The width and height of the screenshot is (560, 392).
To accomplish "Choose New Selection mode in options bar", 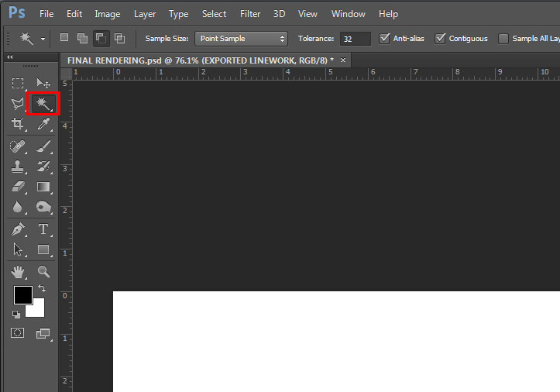I will (x=64, y=37).
